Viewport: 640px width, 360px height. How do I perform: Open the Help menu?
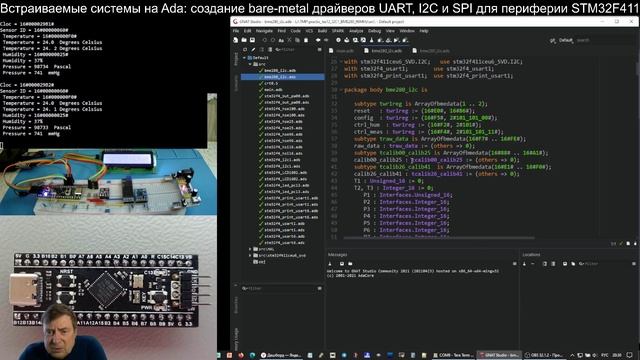click(424, 31)
